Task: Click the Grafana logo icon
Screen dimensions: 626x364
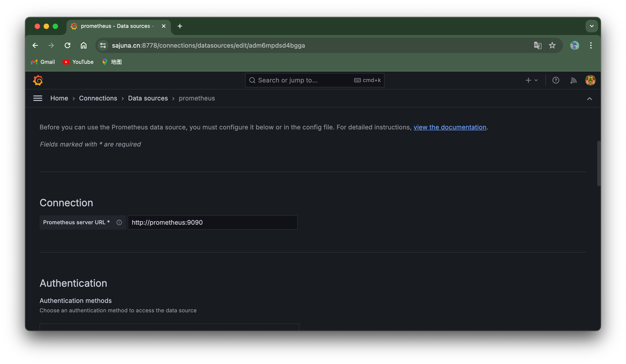Action: (x=38, y=80)
